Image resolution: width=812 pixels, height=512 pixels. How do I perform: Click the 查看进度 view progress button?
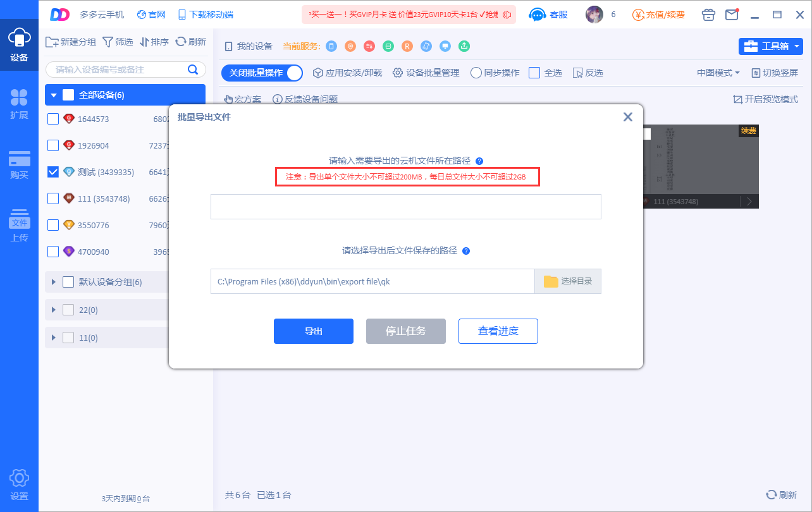(x=498, y=331)
